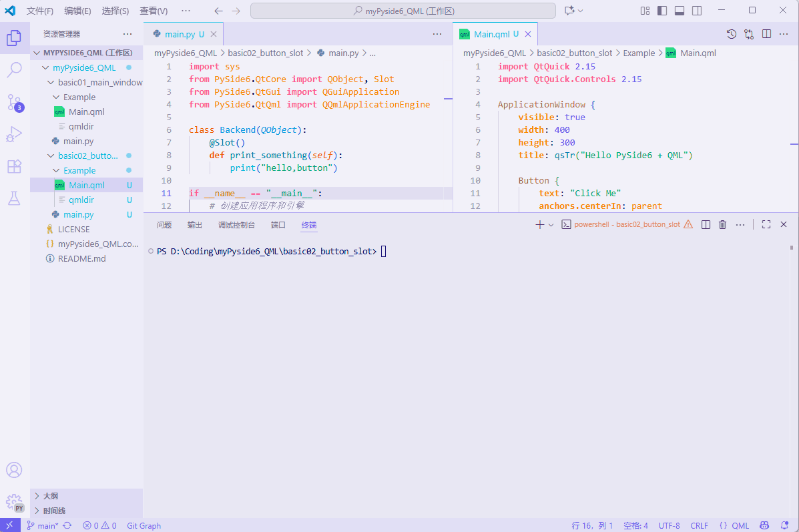Click the main branch indicator in status bar

[43, 525]
